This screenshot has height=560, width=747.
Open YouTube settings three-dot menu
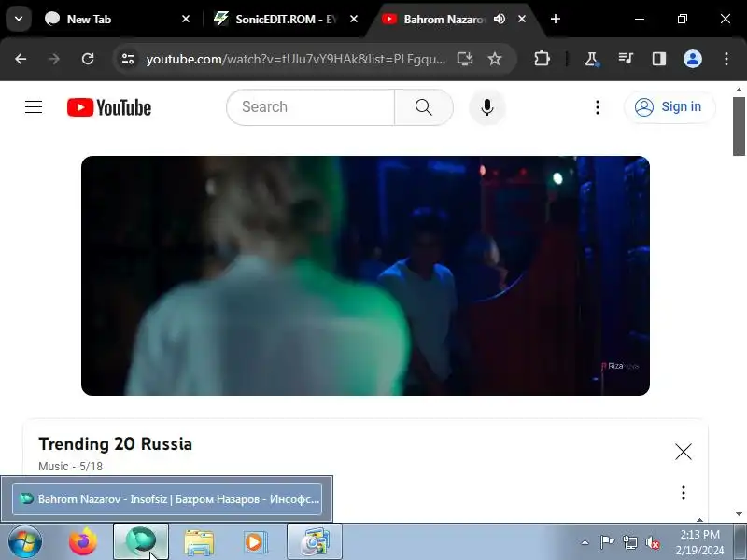point(598,107)
